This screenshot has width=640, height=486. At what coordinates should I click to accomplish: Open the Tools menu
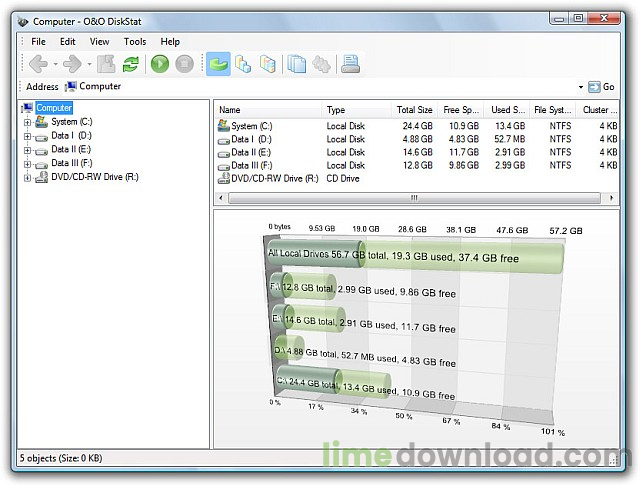click(135, 42)
